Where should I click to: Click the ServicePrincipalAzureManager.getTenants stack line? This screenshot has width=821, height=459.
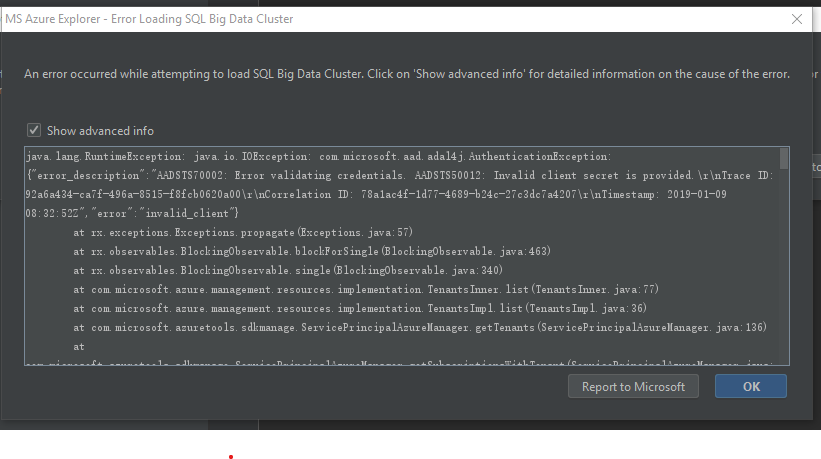pos(420,328)
